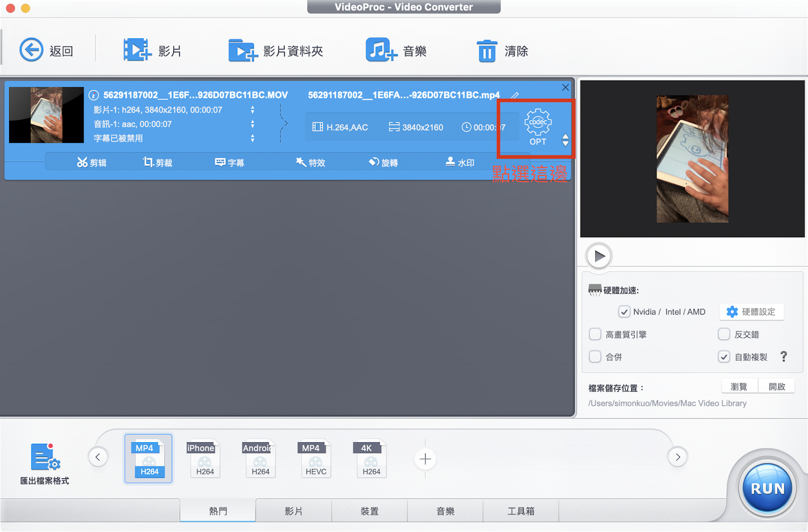
Task: Open the 剪辑 cut tool
Action: (x=91, y=162)
